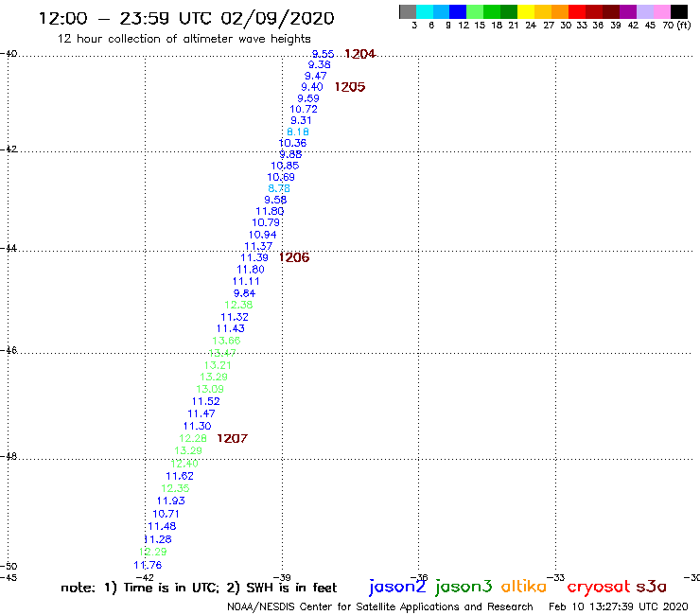Click the 9.55 wave height value

pyautogui.click(x=323, y=54)
